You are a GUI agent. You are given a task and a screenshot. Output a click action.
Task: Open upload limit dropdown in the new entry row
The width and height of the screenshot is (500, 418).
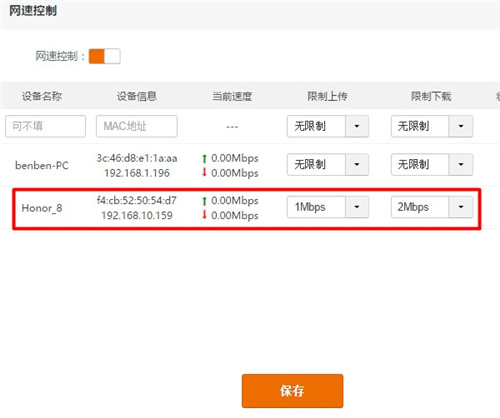328,126
